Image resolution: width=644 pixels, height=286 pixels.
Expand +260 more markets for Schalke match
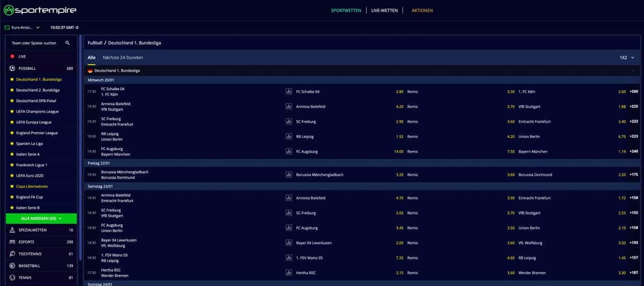point(634,91)
